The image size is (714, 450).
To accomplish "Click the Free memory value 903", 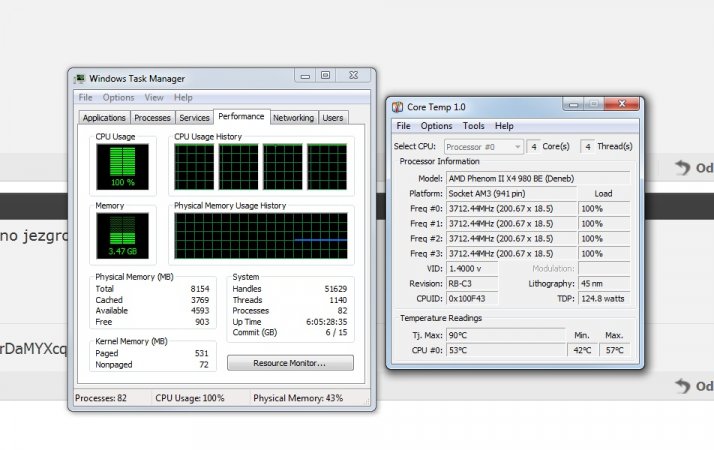I will click(x=202, y=322).
